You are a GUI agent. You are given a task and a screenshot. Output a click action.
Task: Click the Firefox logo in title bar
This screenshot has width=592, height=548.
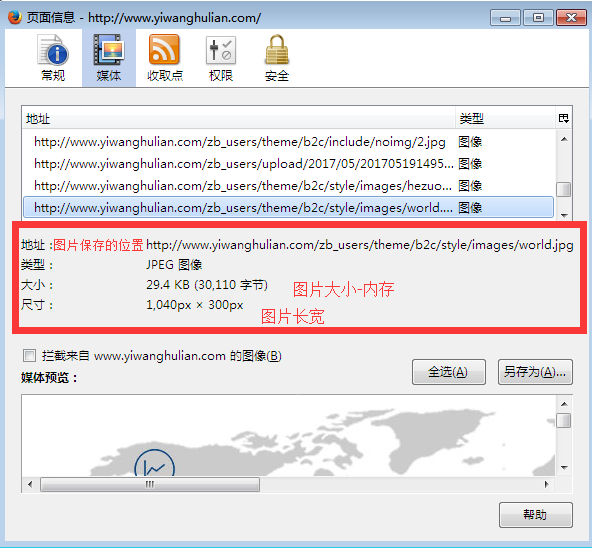pos(15,17)
